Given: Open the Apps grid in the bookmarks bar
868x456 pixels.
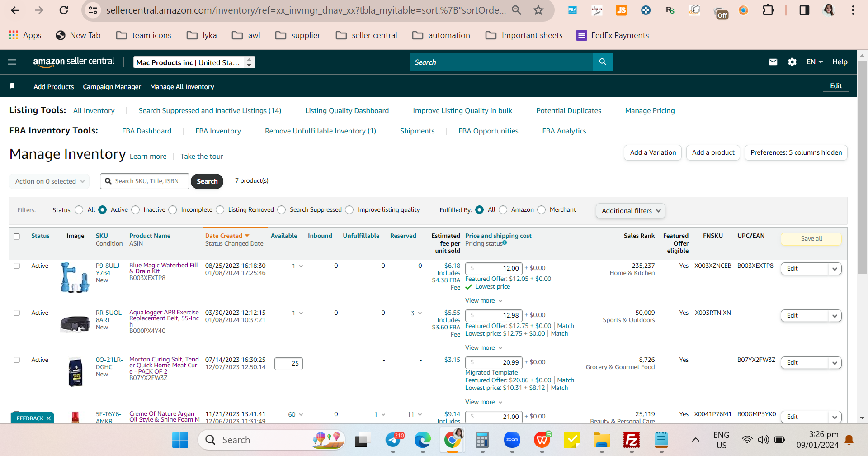Looking at the screenshot, I should (25, 35).
